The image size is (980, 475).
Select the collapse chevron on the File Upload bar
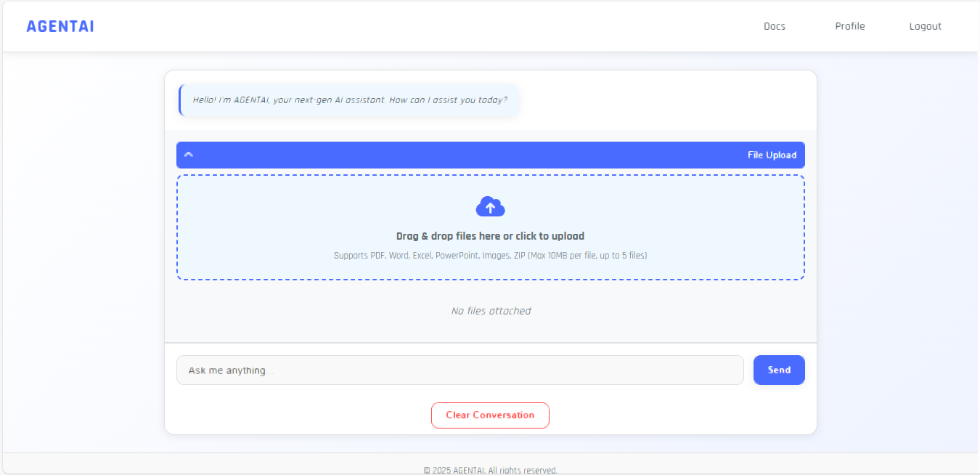(x=189, y=155)
